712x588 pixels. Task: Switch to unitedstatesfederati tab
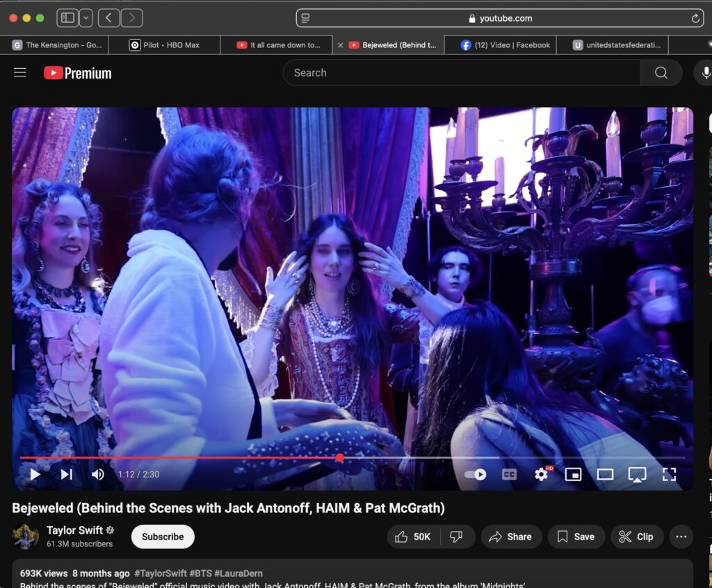point(613,45)
